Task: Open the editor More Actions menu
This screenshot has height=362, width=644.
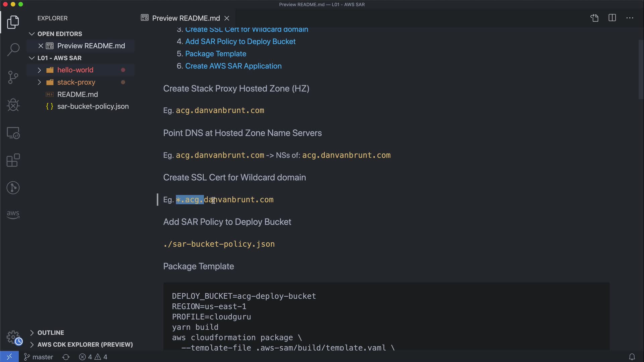Action: [630, 18]
